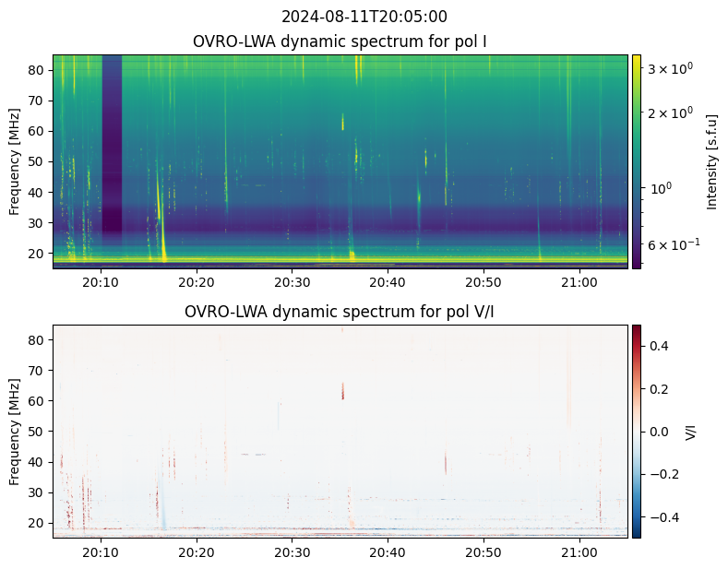Viewport: 728px width, 569px height.
Task: Click the bright burst near 20:16 at 20 MHz
Action: pos(163,251)
